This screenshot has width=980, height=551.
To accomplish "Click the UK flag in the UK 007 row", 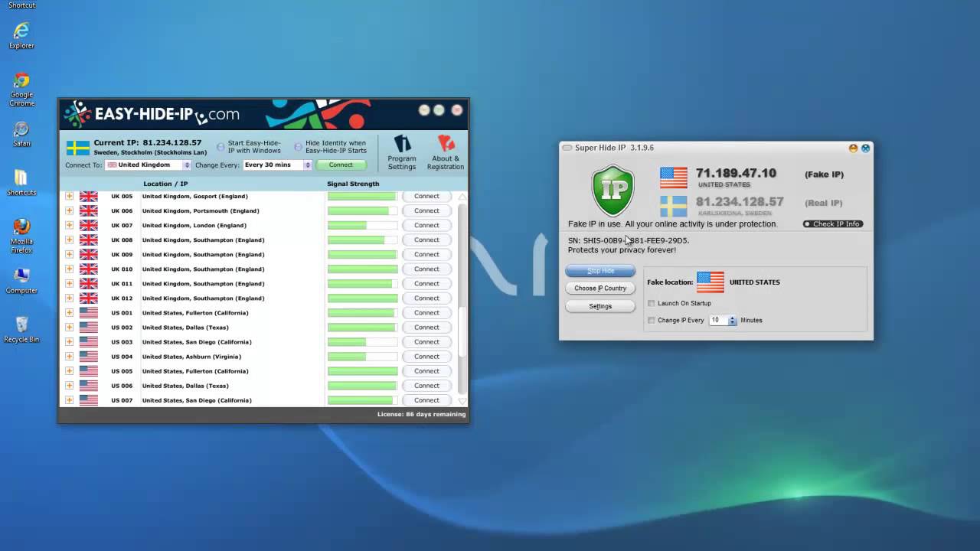I will (89, 225).
